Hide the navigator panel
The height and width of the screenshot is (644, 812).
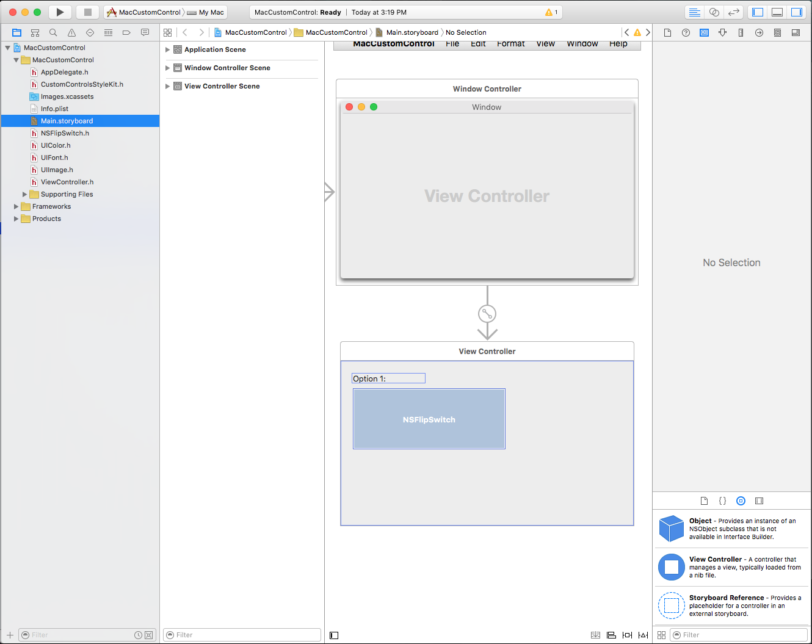click(x=757, y=12)
